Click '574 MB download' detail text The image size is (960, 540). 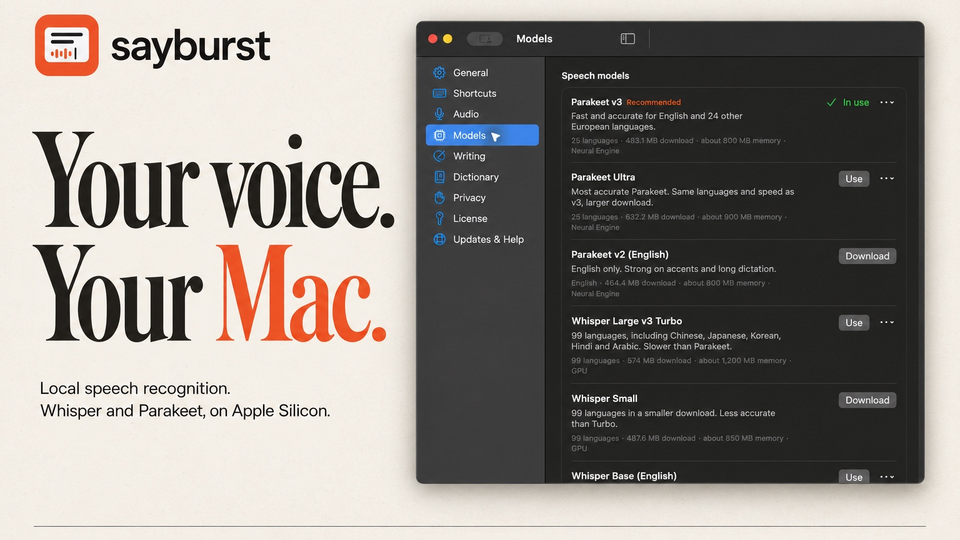[x=659, y=361]
